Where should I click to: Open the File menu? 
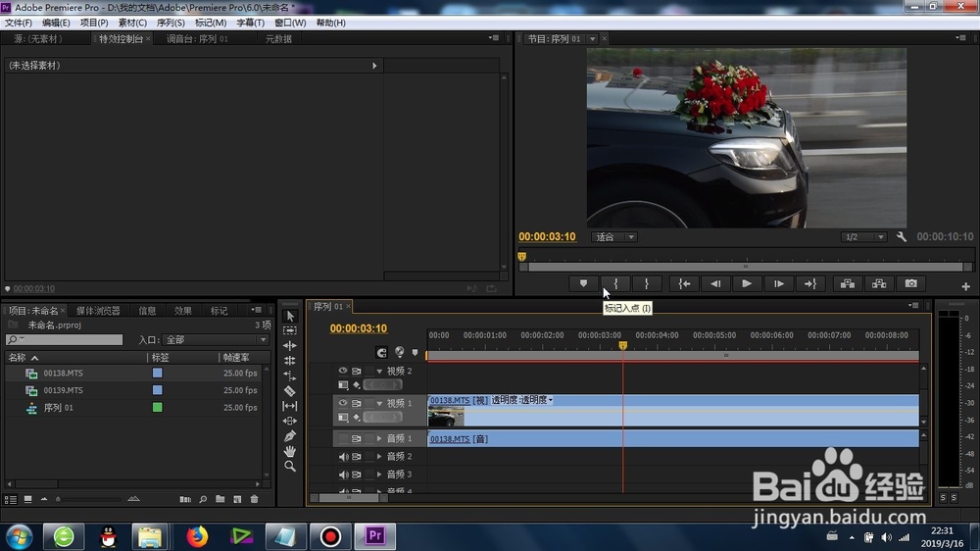(19, 23)
